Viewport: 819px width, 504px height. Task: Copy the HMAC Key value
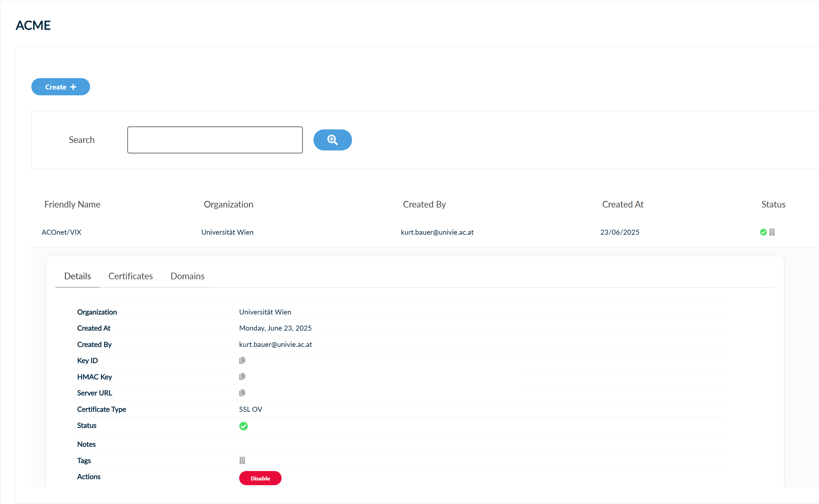pos(242,376)
